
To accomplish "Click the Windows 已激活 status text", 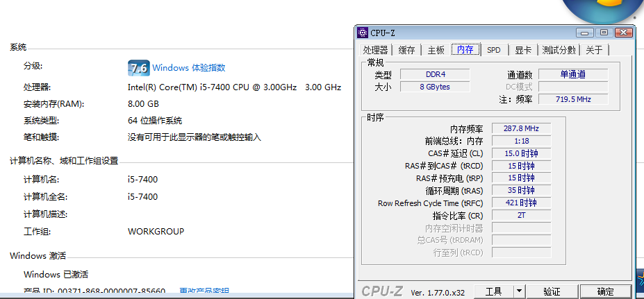I will tap(56, 275).
